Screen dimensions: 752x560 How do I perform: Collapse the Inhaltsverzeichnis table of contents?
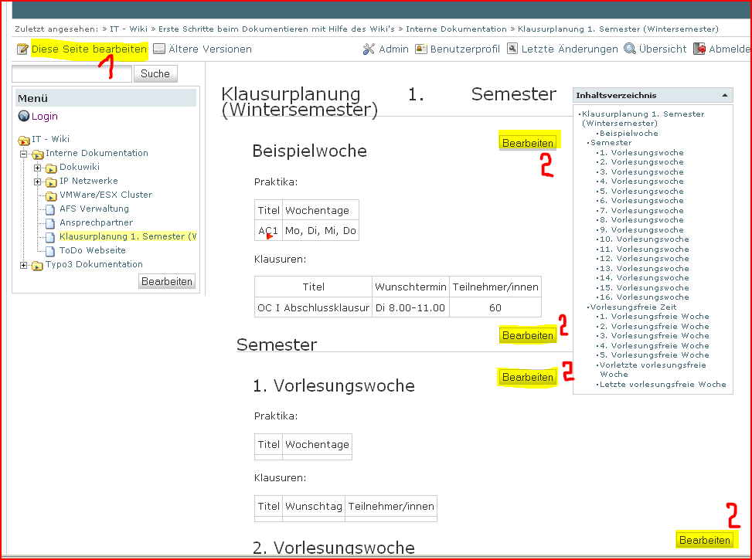[724, 95]
